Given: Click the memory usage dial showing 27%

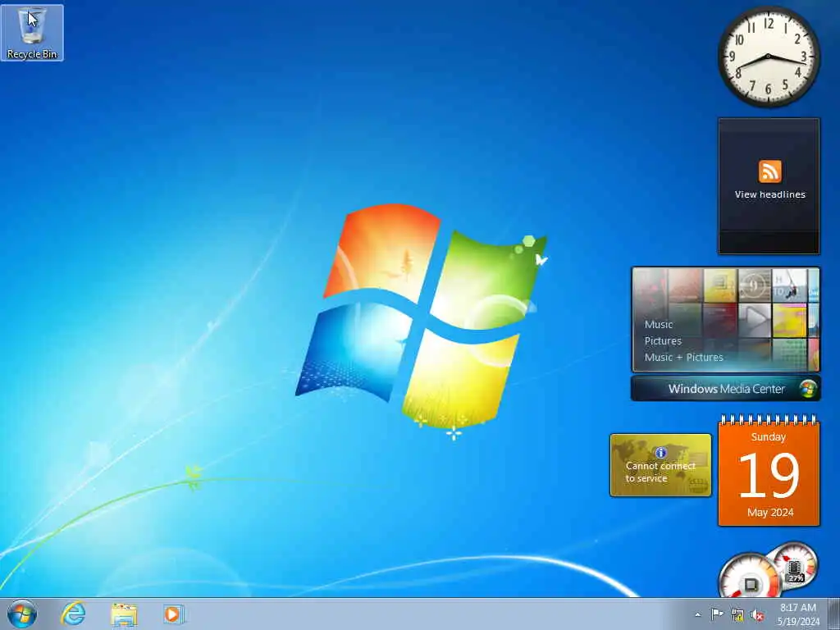Looking at the screenshot, I should [x=795, y=567].
